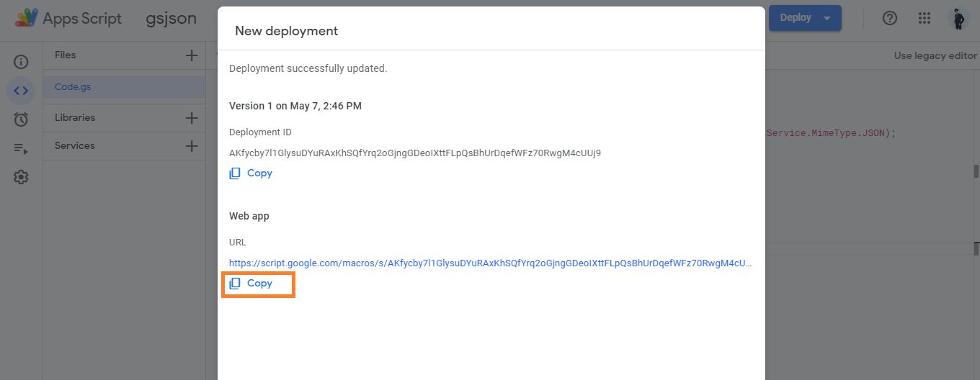Open the Help question mark icon
The width and height of the screenshot is (980, 380).
[x=890, y=18]
